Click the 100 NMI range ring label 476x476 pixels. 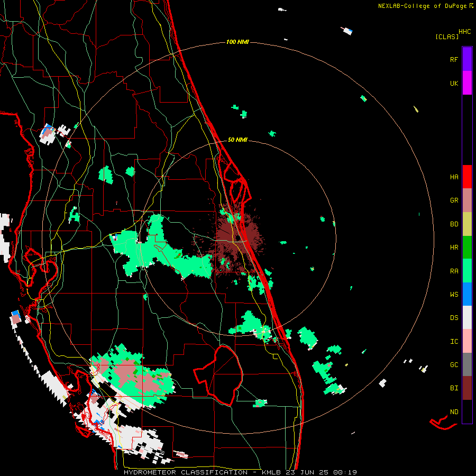237,42
